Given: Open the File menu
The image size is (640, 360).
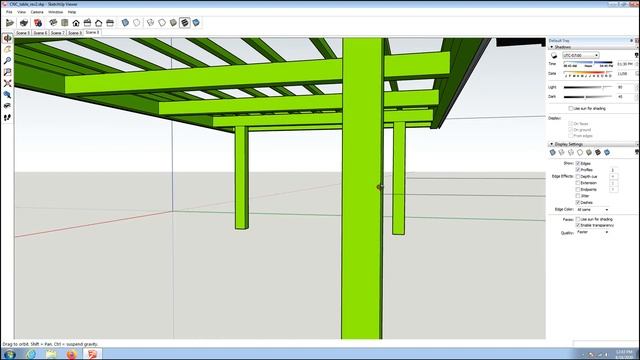Looking at the screenshot, I should [9, 12].
